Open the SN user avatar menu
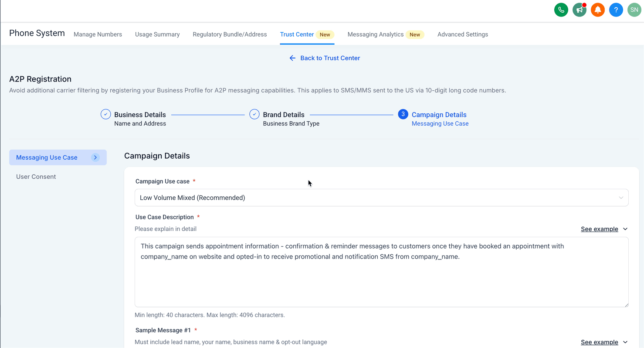Screen dimensions: 644x348 click(634, 10)
